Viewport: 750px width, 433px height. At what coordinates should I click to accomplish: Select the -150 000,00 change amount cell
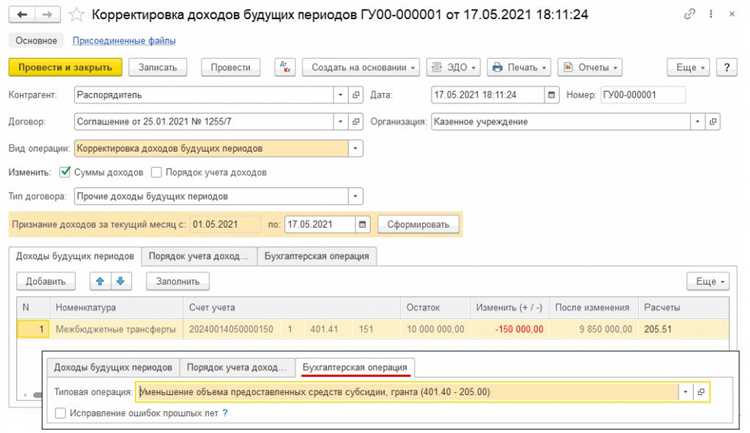pos(509,329)
